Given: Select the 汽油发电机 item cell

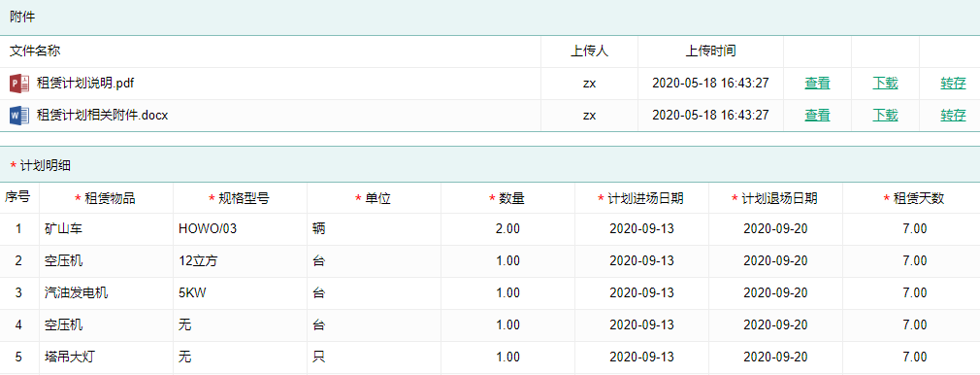Looking at the screenshot, I should point(107,293).
